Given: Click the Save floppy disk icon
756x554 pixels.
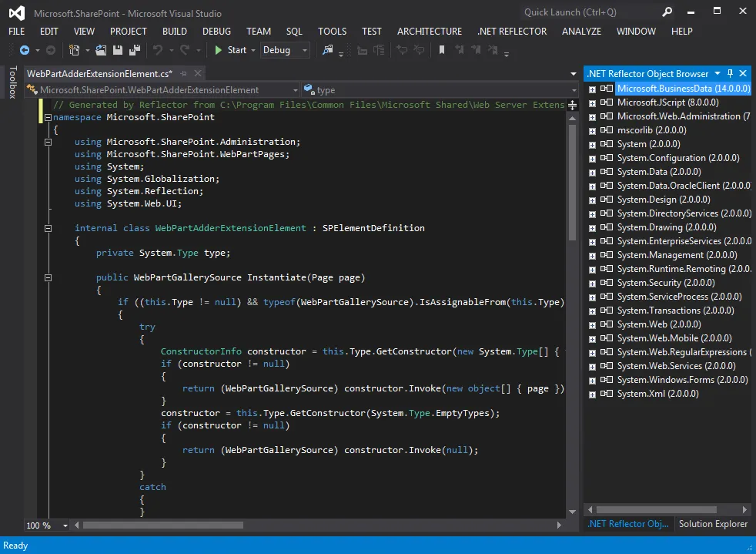Looking at the screenshot, I should click(x=119, y=50).
